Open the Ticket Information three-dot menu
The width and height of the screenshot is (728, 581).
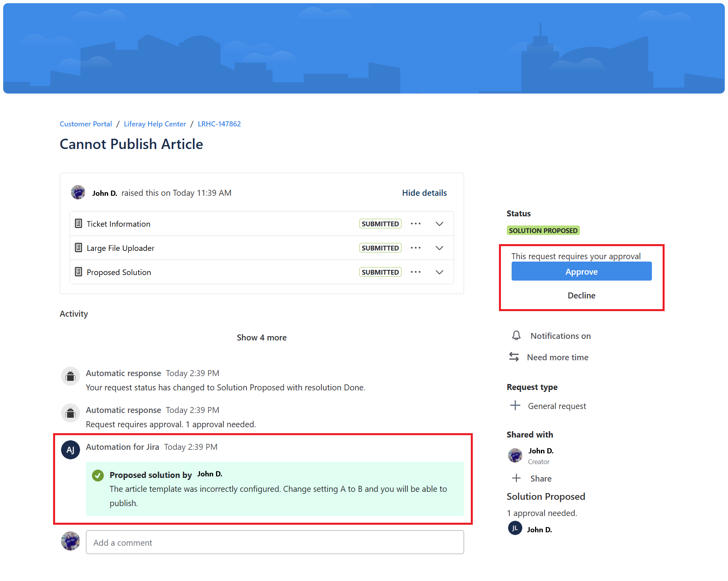[415, 224]
